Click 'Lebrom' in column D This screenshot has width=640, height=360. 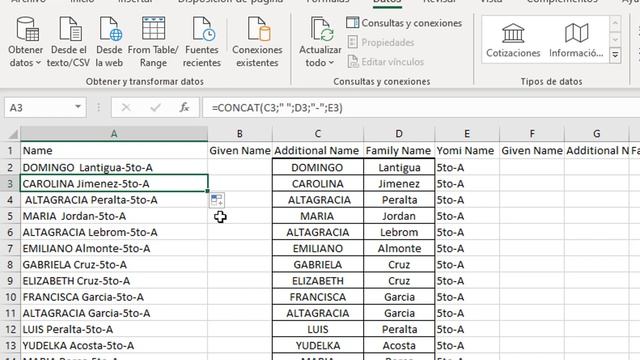[x=399, y=232]
